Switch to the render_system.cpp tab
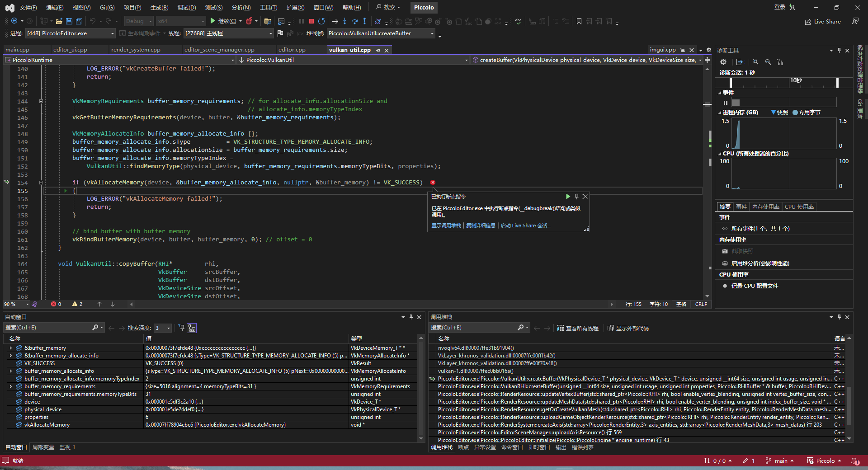This screenshot has height=470, width=868. [136, 50]
